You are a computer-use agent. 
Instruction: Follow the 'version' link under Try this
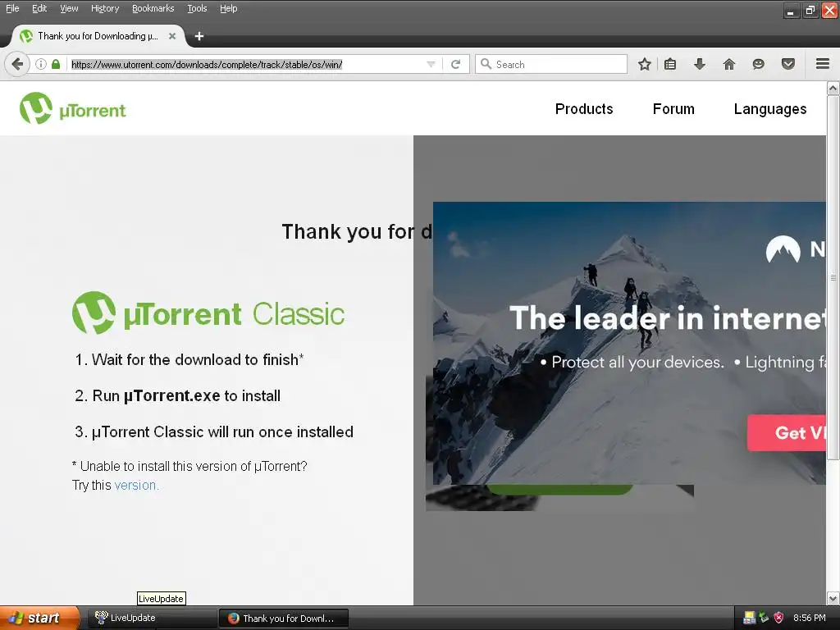click(136, 485)
